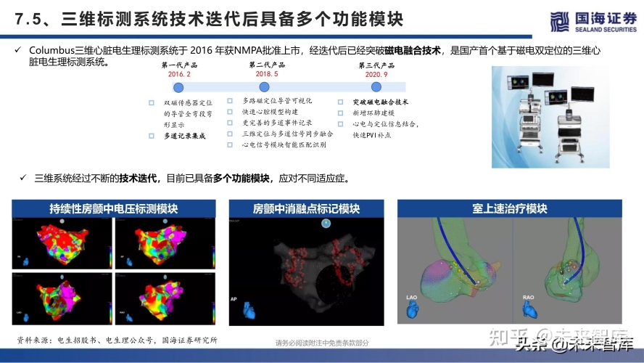Click the 国海证券 company name text
The height and width of the screenshot is (363, 644).
coord(606,17)
